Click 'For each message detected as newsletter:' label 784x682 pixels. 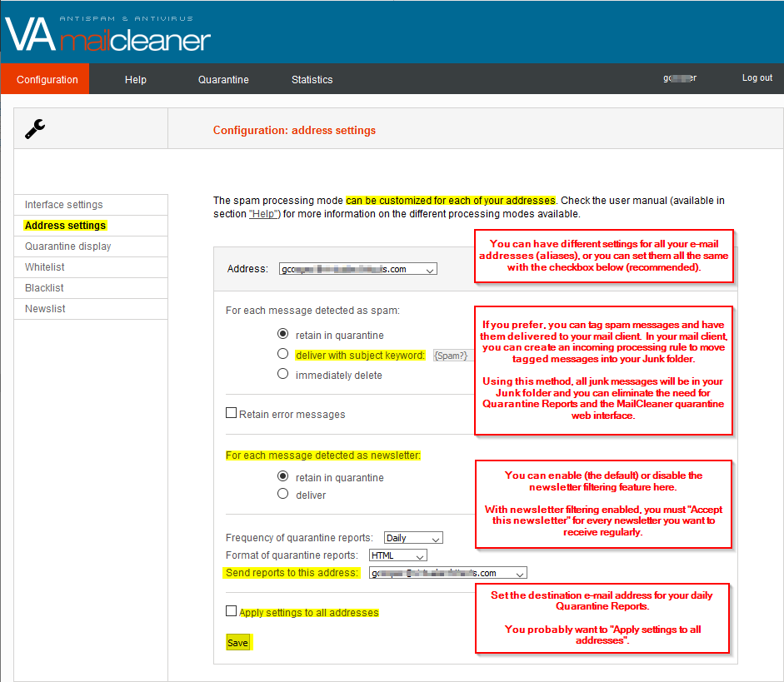pos(323,455)
